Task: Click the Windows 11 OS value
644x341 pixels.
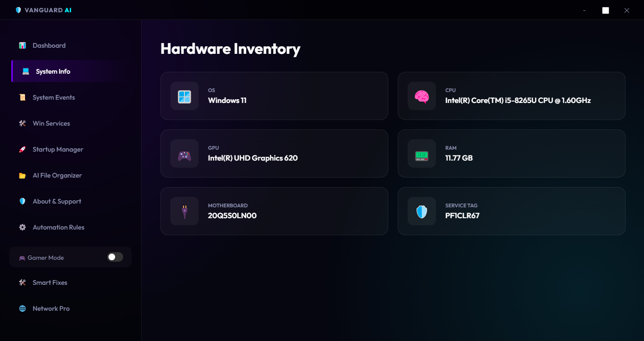Action: [227, 100]
